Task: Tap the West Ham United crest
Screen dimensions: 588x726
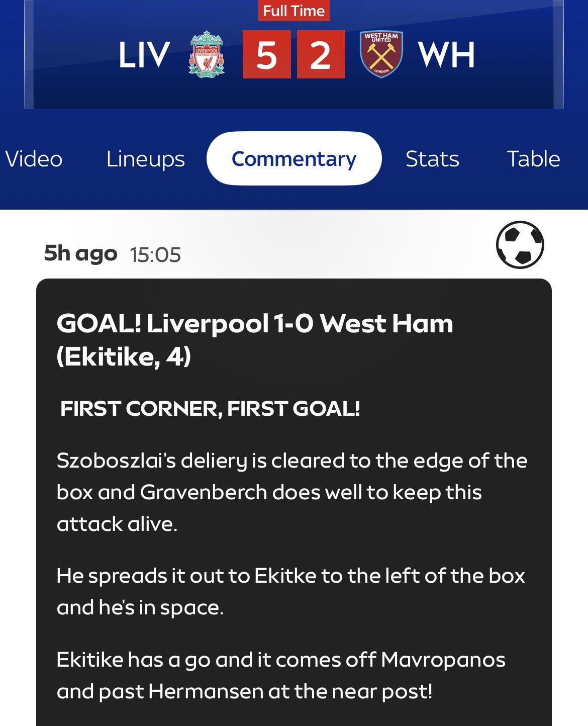Action: [x=381, y=54]
